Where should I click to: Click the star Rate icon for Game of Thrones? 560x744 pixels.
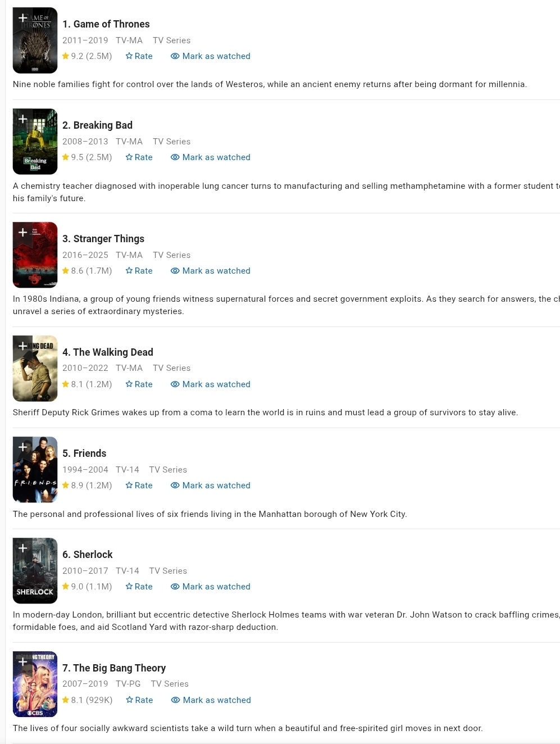tap(129, 56)
